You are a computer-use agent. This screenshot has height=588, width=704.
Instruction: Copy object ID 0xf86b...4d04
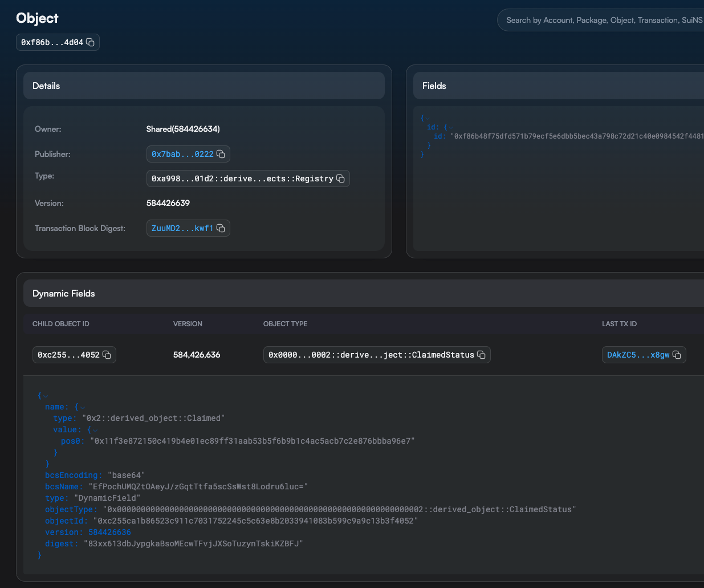tap(90, 42)
